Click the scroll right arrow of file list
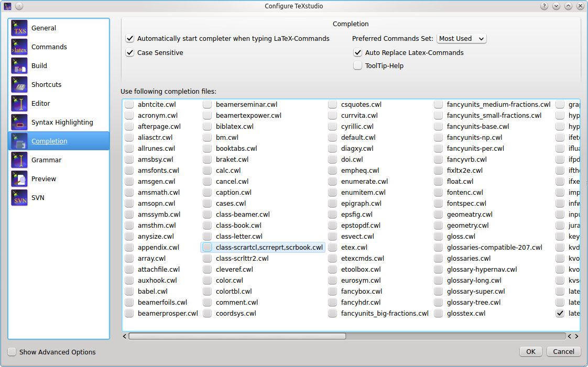This screenshot has width=588, height=367. (576, 336)
